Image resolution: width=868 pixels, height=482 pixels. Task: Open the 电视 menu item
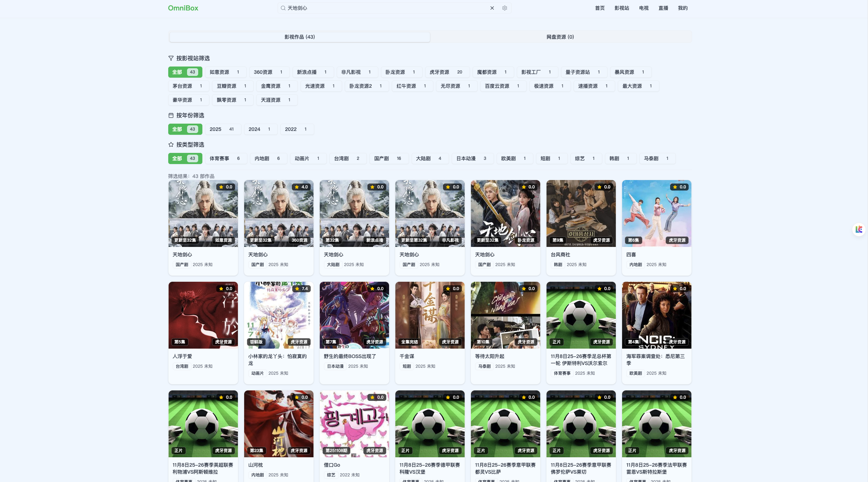[644, 8]
